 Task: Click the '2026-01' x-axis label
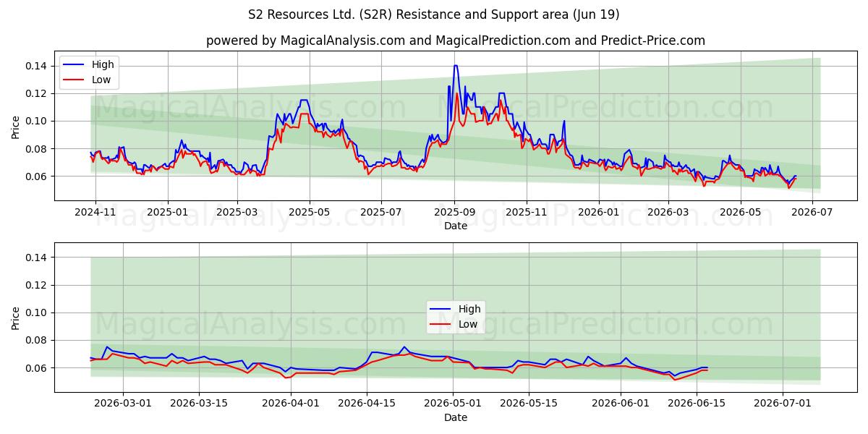click(598, 213)
